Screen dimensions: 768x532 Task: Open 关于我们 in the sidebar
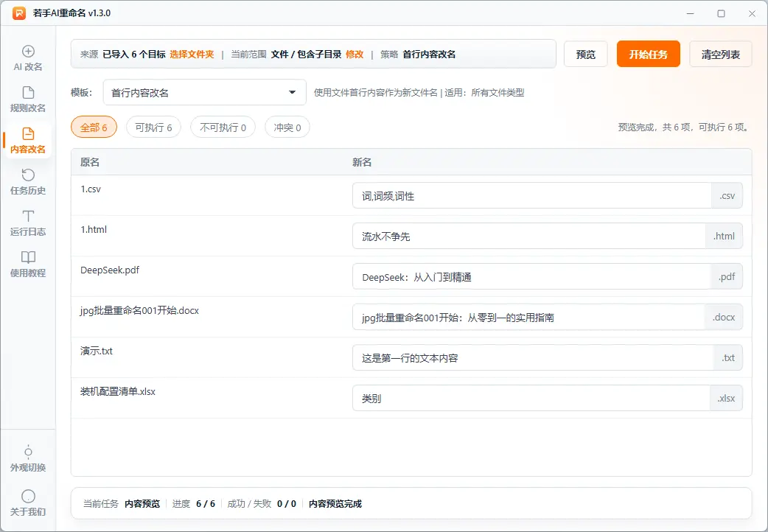(28, 503)
